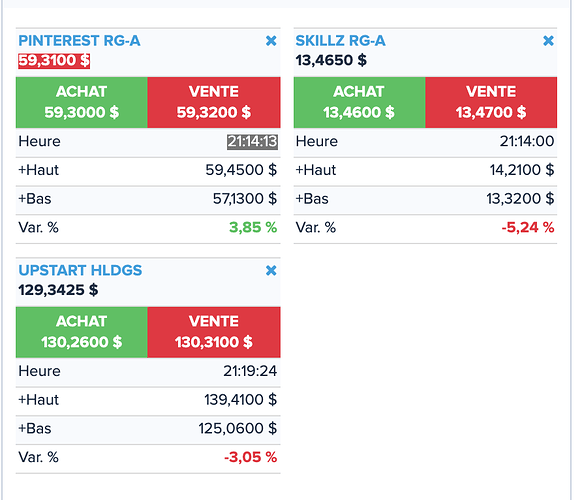
Task: Remove the Upstart Hldgs card via its X icon
Action: click(x=271, y=270)
